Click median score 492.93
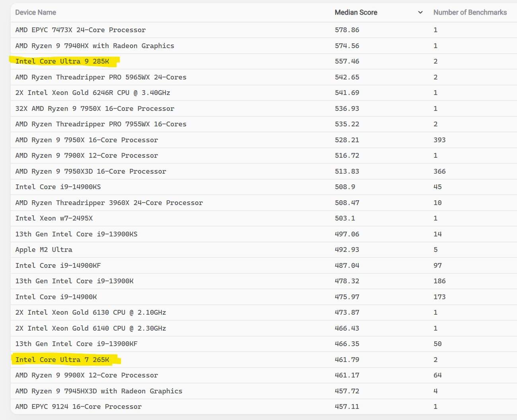517x420 pixels. 347,250
